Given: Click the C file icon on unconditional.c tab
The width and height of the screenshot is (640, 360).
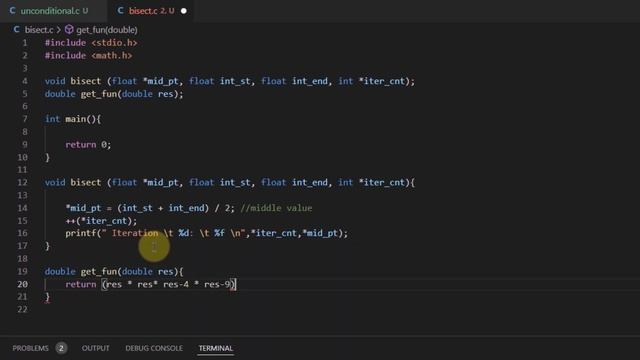Looking at the screenshot, I should click(12, 11).
